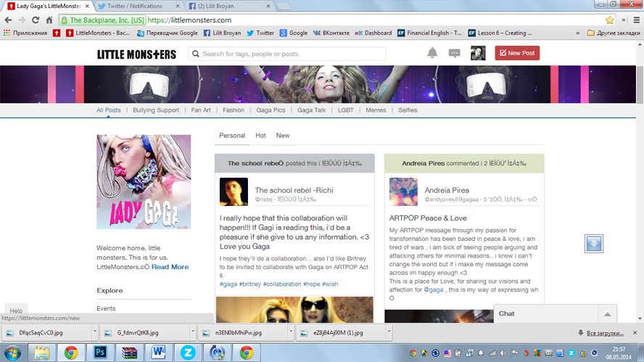644x362 pixels.
Task: Click the #collaboration hashtag
Action: [x=281, y=284]
